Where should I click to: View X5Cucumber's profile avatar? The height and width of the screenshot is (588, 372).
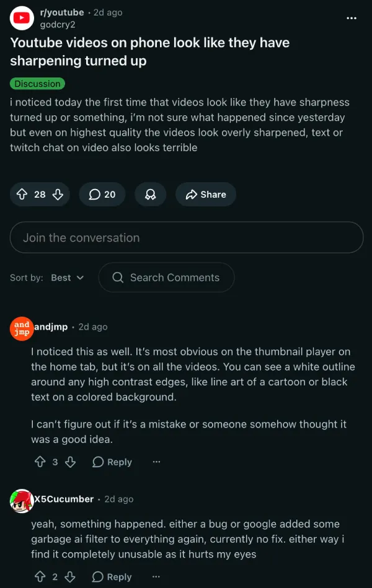(22, 500)
